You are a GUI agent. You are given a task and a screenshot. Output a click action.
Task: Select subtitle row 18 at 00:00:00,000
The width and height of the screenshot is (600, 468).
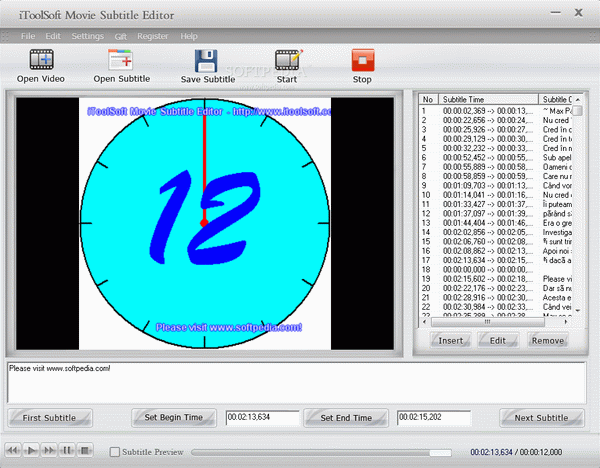tap(496, 269)
